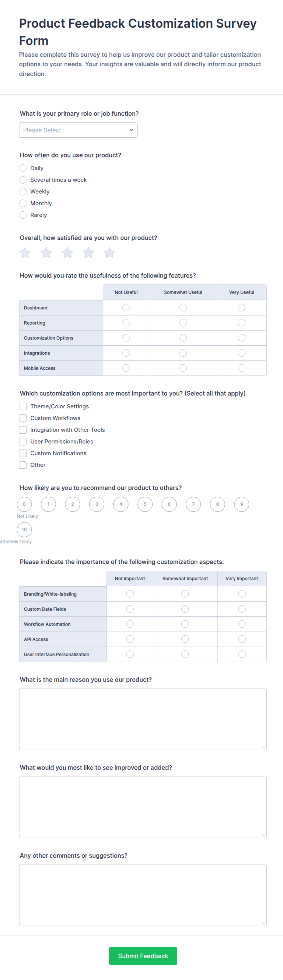
Task: Rate satisfaction with the first star
Action: click(x=25, y=252)
